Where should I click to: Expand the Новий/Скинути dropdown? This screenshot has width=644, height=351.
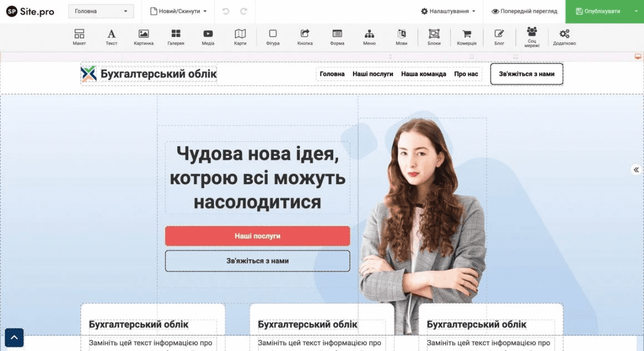(x=178, y=11)
